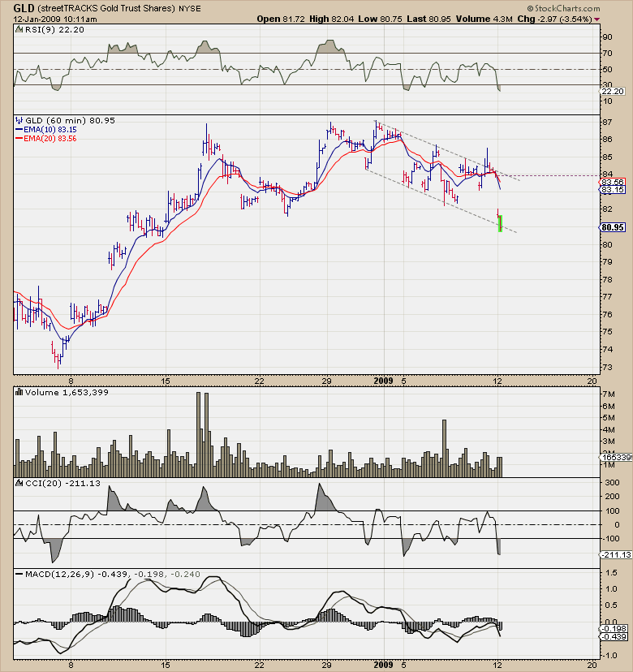Click the -0.439 MACD value tag
633x672 pixels.
[614, 637]
